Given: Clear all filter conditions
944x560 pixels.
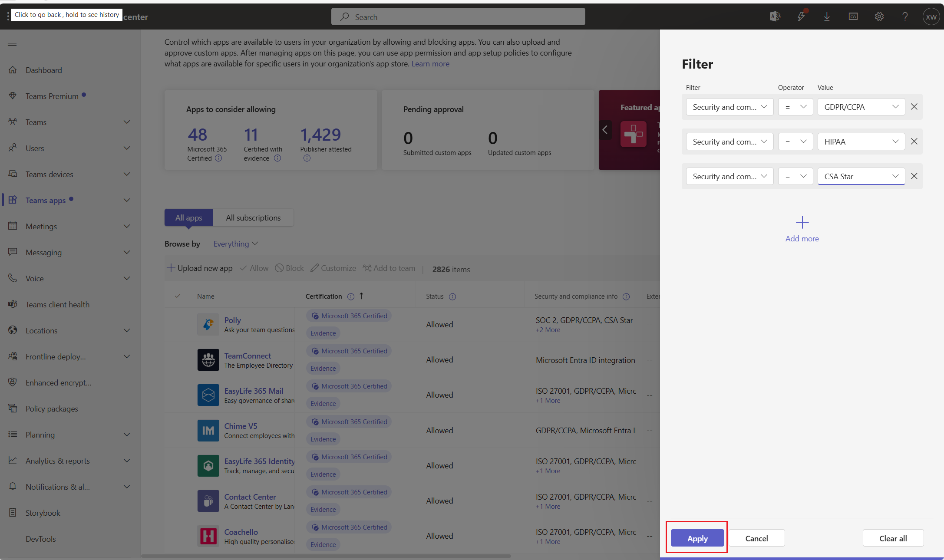Looking at the screenshot, I should (x=893, y=538).
